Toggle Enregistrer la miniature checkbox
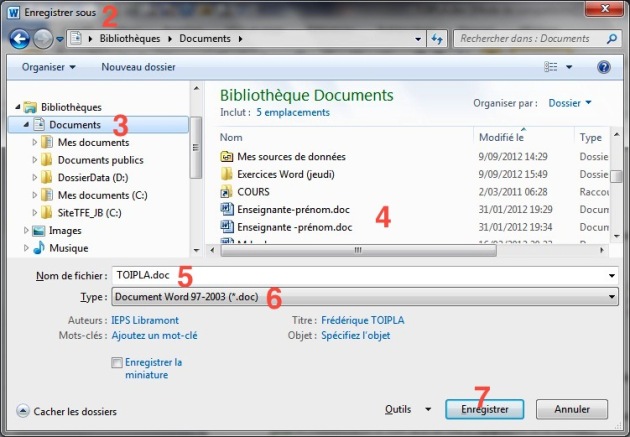Screen dimensions: 630x437 coord(117,363)
